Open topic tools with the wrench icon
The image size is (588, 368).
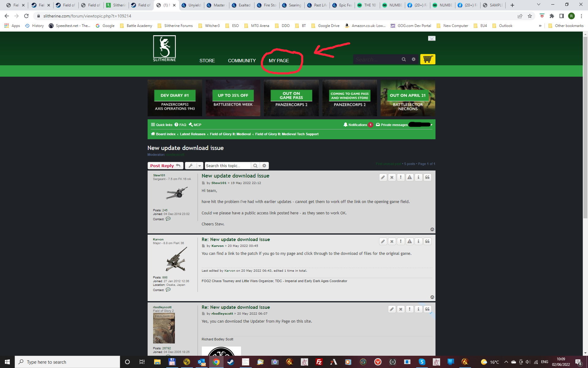191,165
